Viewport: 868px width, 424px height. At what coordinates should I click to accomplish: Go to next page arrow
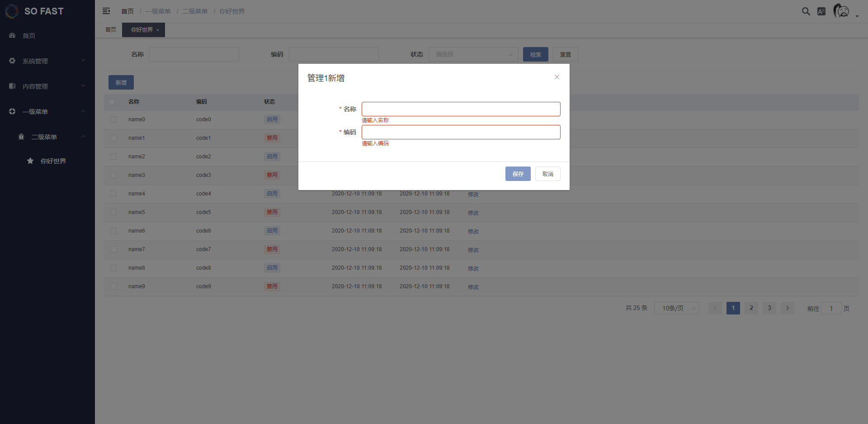coord(788,308)
